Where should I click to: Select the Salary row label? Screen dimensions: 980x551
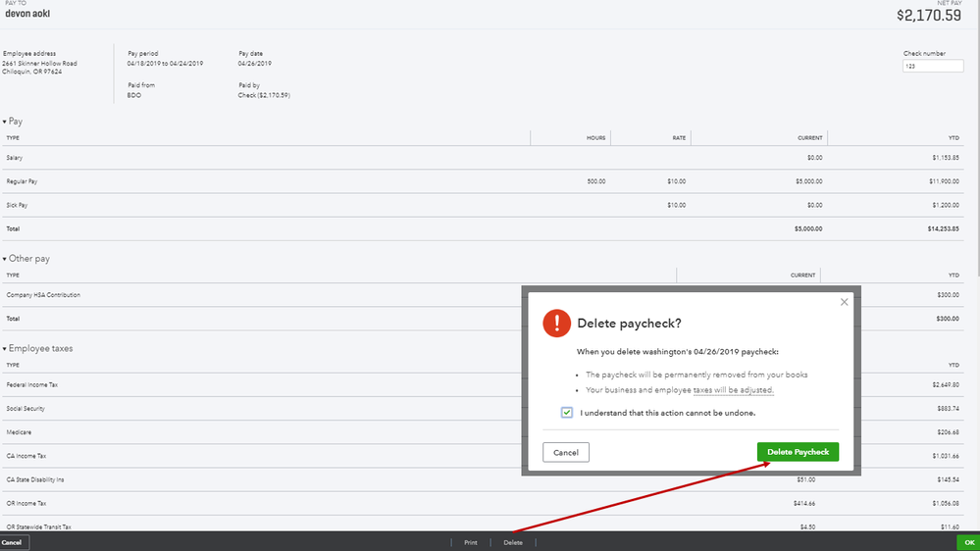coord(15,158)
